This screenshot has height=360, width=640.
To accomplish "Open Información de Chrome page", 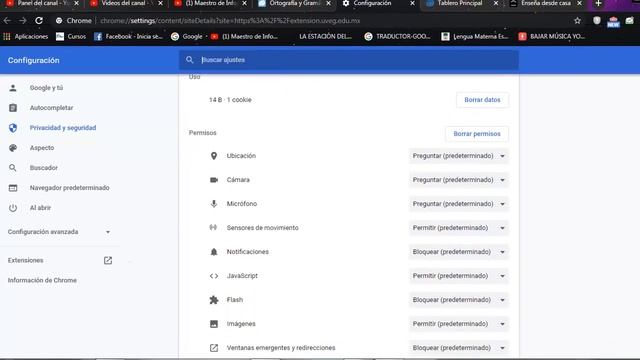I will pyautogui.click(x=42, y=280).
